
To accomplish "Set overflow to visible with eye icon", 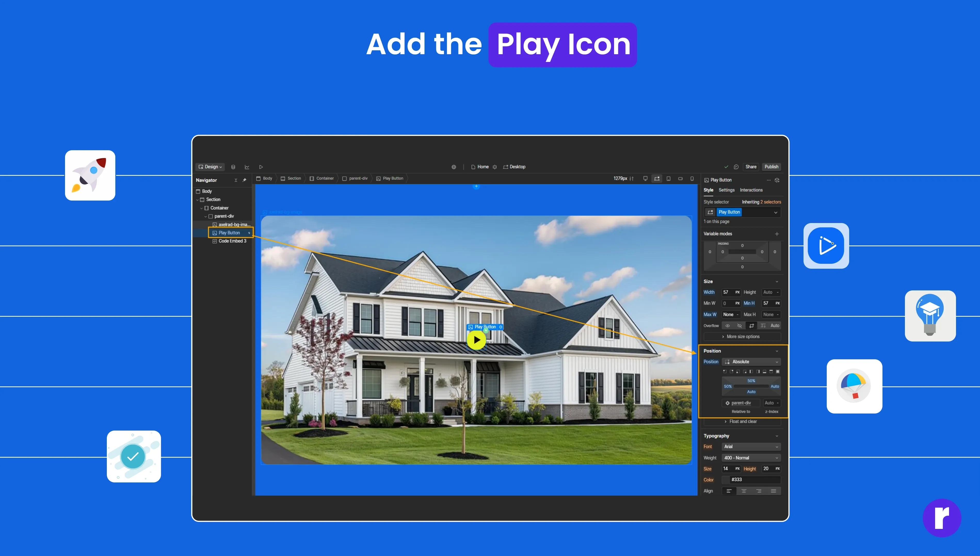I will click(728, 326).
